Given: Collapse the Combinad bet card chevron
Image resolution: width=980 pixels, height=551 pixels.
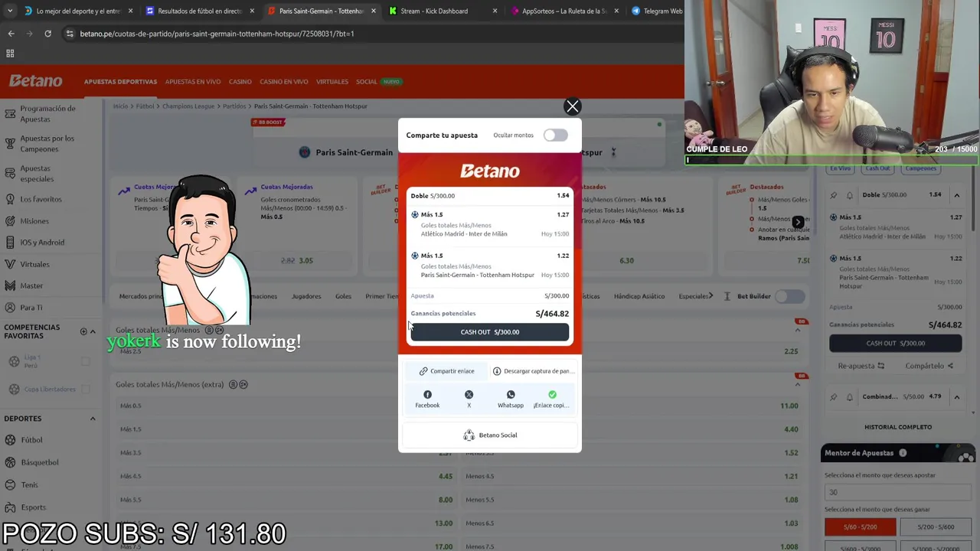Looking at the screenshot, I should click(956, 397).
